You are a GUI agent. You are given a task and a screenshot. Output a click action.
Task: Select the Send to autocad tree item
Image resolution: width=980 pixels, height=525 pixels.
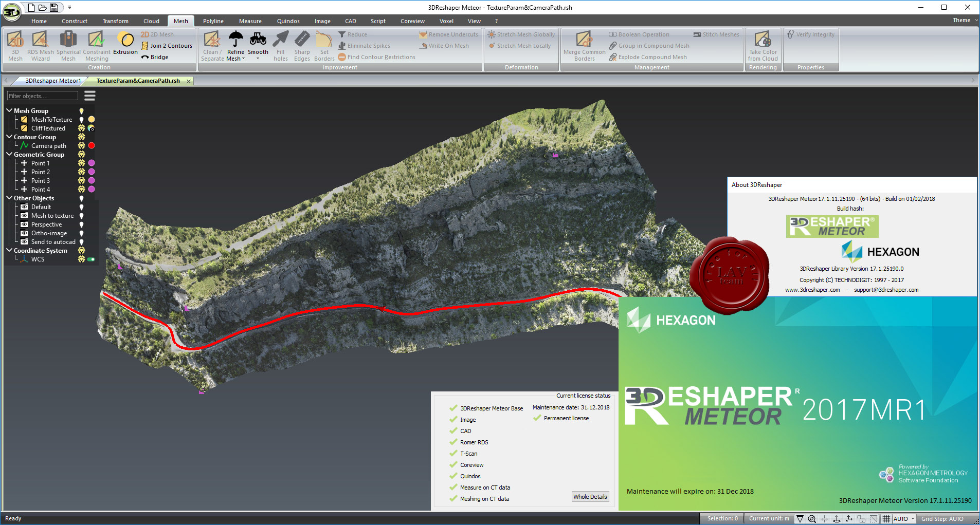tap(53, 242)
